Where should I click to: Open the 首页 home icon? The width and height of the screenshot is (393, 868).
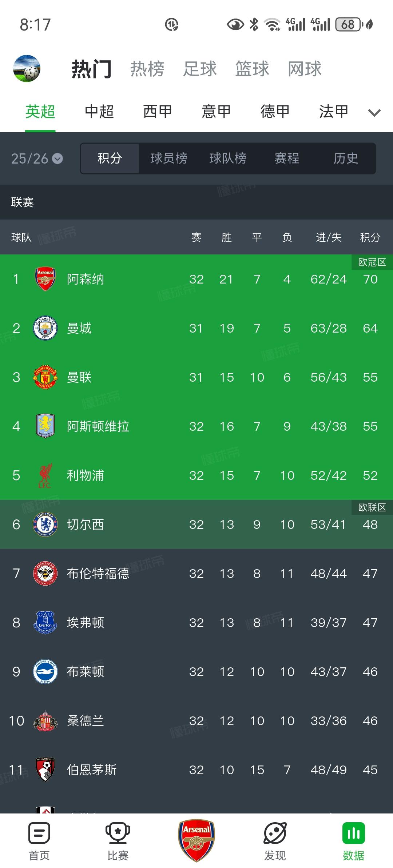(39, 833)
